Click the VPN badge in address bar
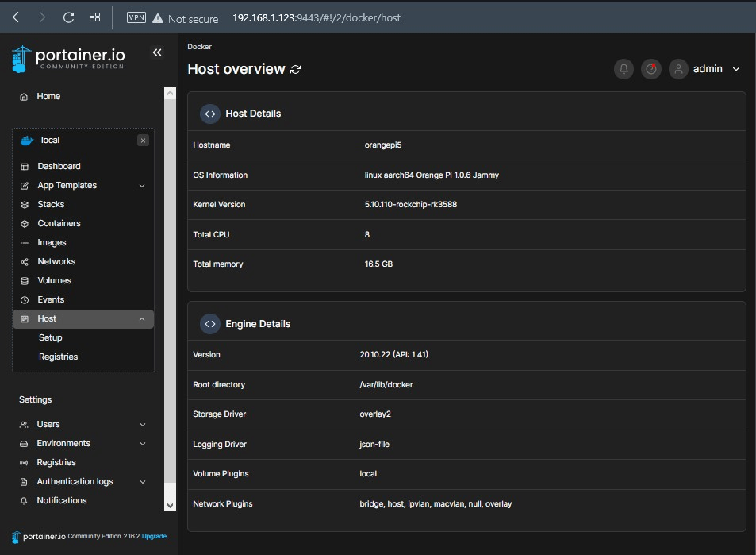756x555 pixels. (x=136, y=17)
